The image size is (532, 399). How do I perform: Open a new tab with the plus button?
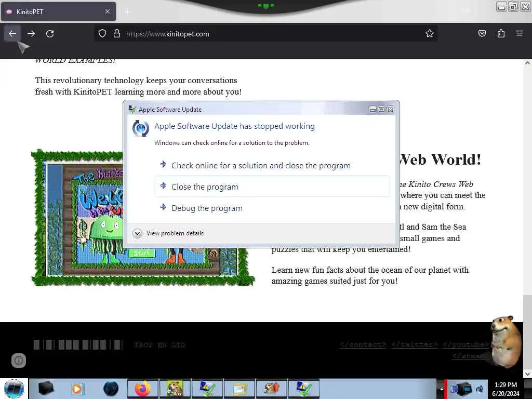pyautogui.click(x=127, y=12)
